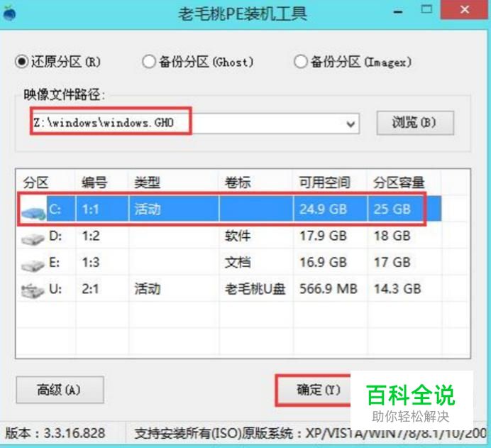The image size is (491, 448).
Task: Click the 566.9 MB free space cell
Action: (329, 288)
